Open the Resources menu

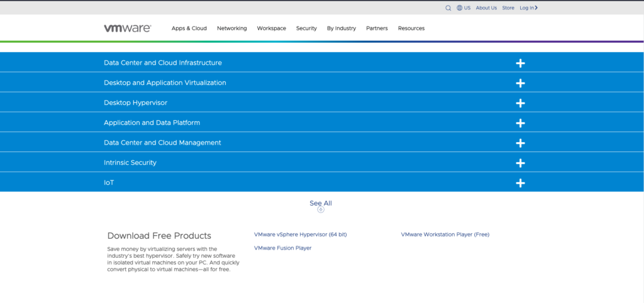(411, 28)
